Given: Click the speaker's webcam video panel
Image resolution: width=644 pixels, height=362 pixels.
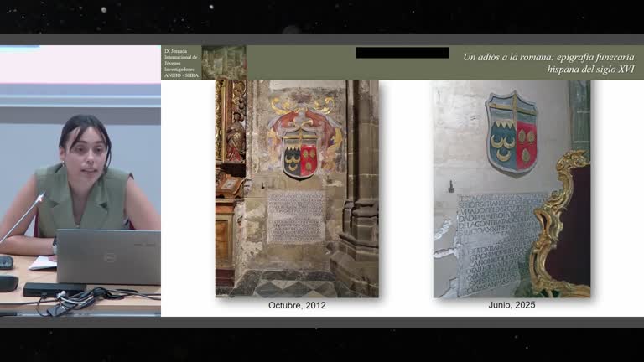Looking at the screenshot, I should pyautogui.click(x=80, y=181).
